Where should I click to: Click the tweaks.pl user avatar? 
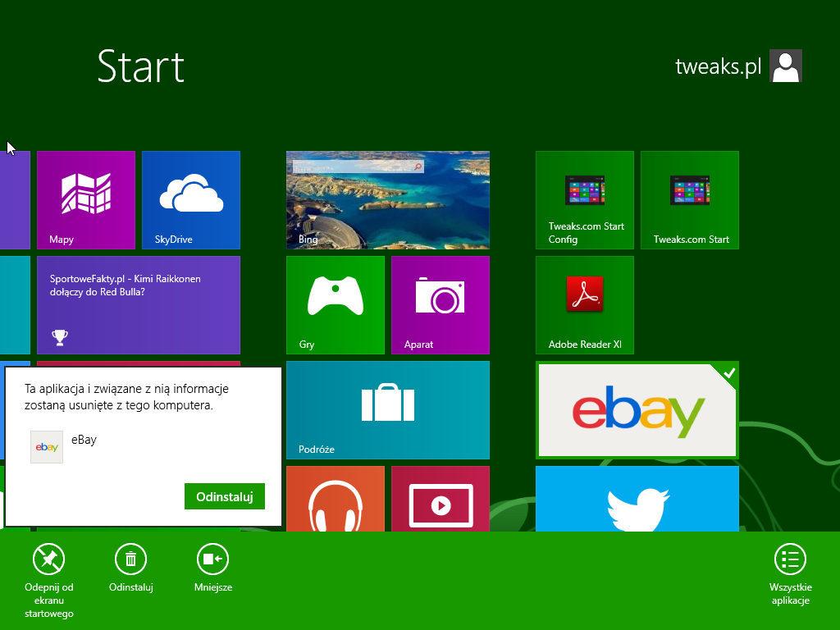click(x=785, y=66)
